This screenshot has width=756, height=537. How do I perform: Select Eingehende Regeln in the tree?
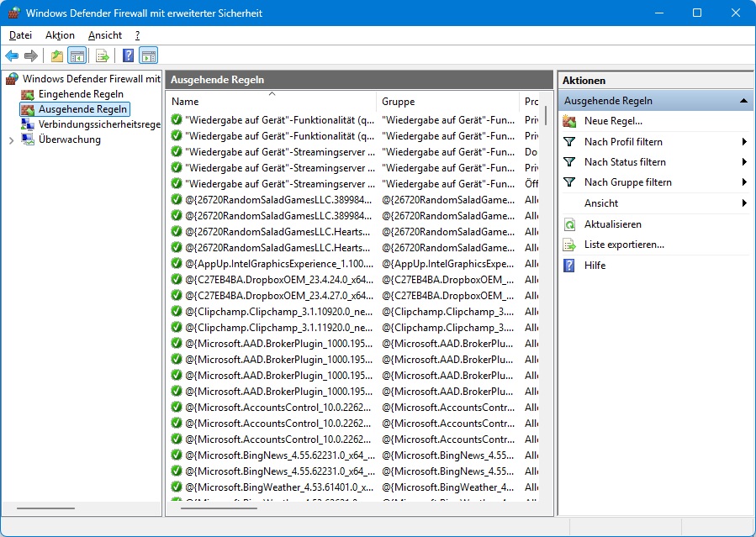pyautogui.click(x=81, y=94)
